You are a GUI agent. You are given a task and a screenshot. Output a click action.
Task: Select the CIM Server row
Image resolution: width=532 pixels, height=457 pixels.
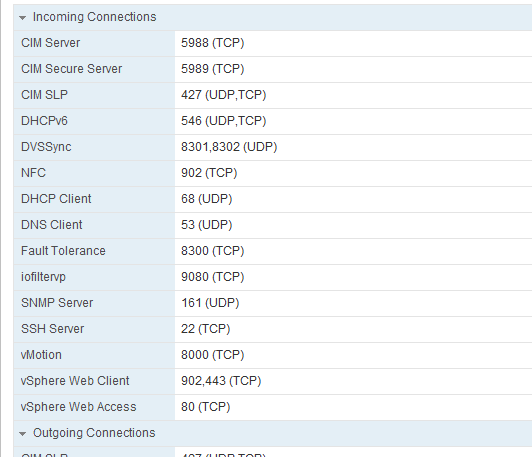pyautogui.click(x=273, y=43)
